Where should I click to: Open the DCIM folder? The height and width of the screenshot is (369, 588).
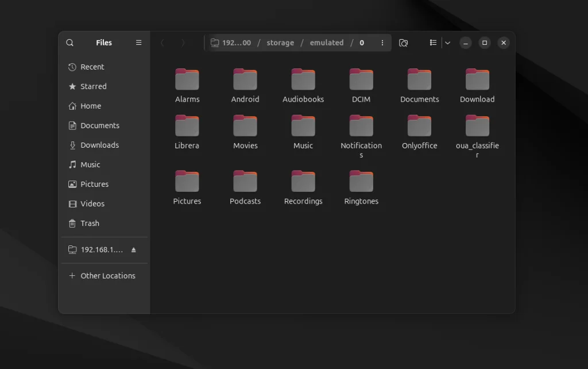pos(361,80)
